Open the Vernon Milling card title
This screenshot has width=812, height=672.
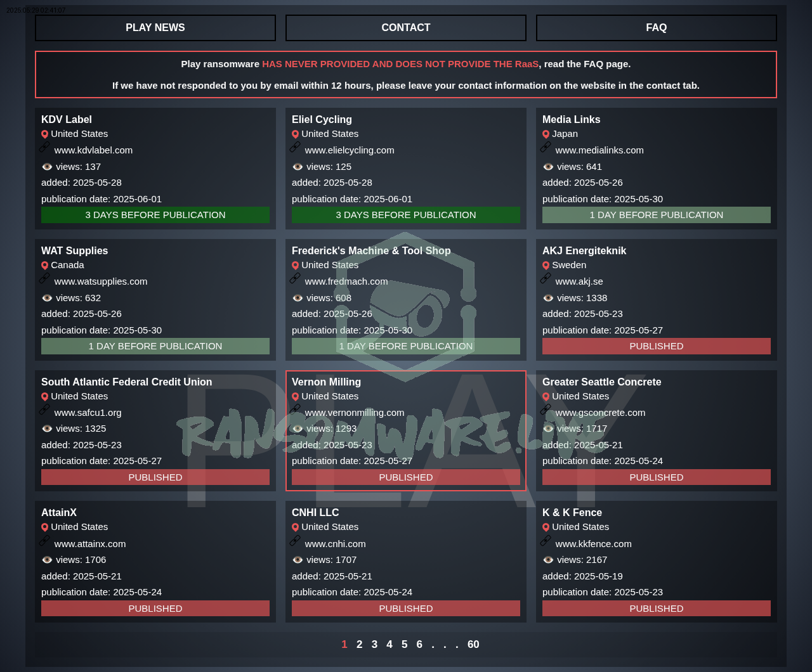pos(326,382)
